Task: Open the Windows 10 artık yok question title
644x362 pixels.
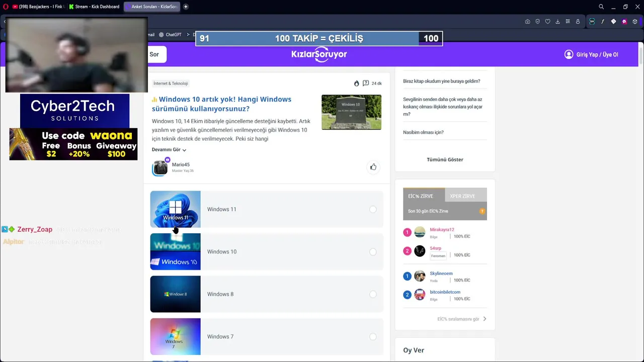Action: coord(222,104)
